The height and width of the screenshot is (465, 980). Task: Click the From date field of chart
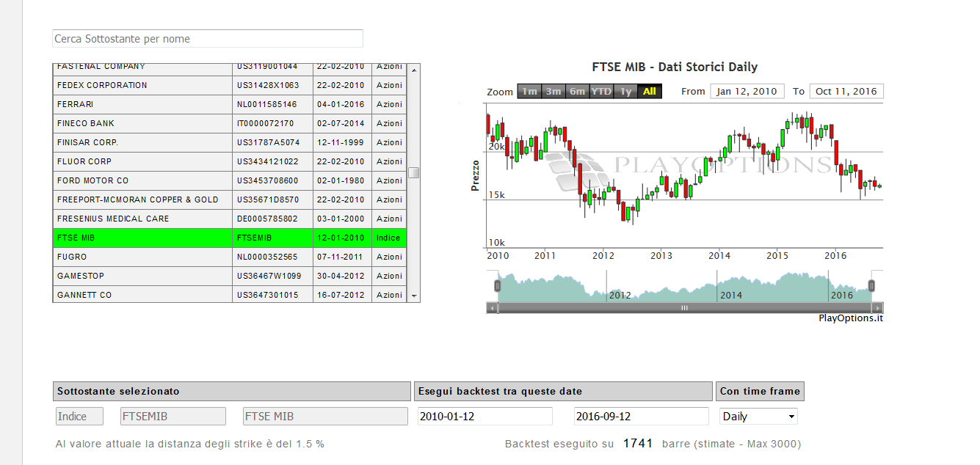(747, 92)
